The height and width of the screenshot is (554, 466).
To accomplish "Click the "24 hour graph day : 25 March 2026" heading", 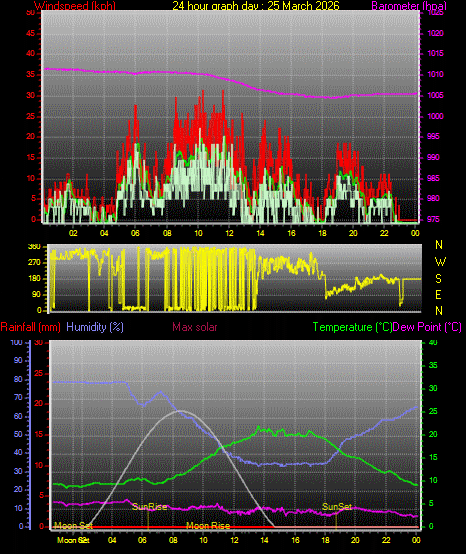I will (256, 6).
